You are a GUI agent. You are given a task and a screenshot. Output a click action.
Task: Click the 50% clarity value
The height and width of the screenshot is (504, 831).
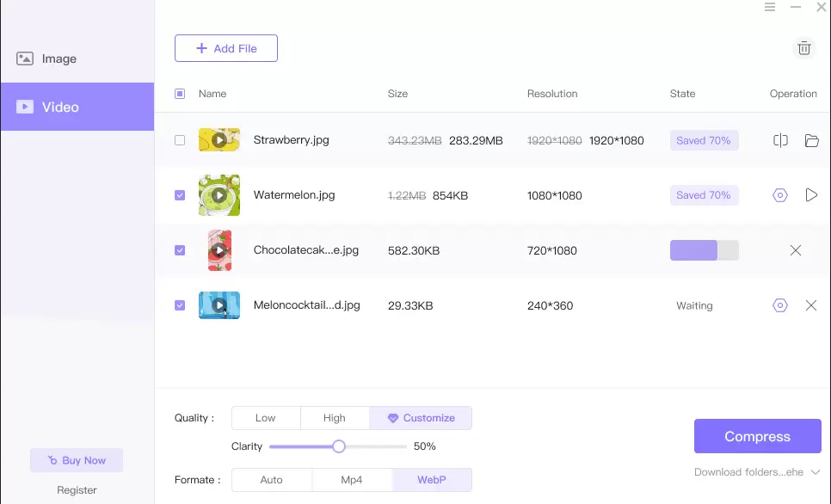click(x=424, y=446)
